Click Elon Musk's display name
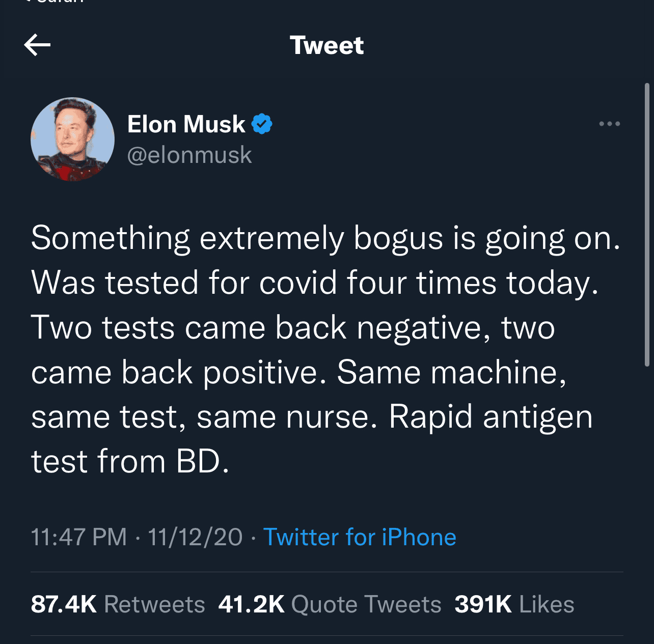Viewport: 654px width, 644px height. (186, 124)
